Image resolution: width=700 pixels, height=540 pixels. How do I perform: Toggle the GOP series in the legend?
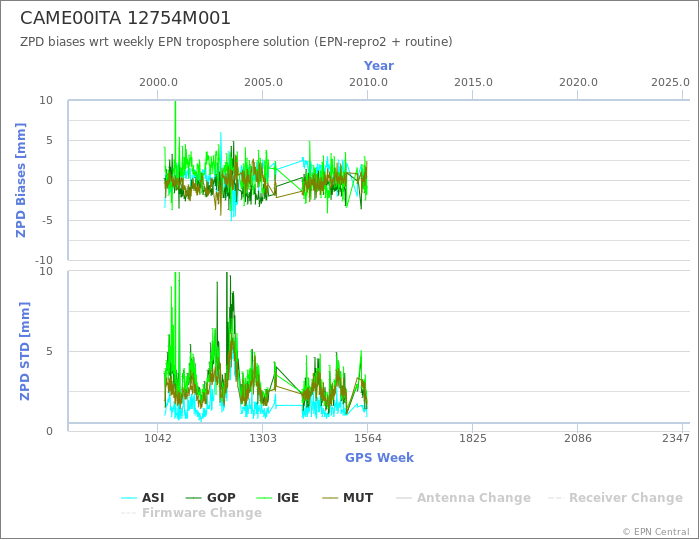pos(211,498)
